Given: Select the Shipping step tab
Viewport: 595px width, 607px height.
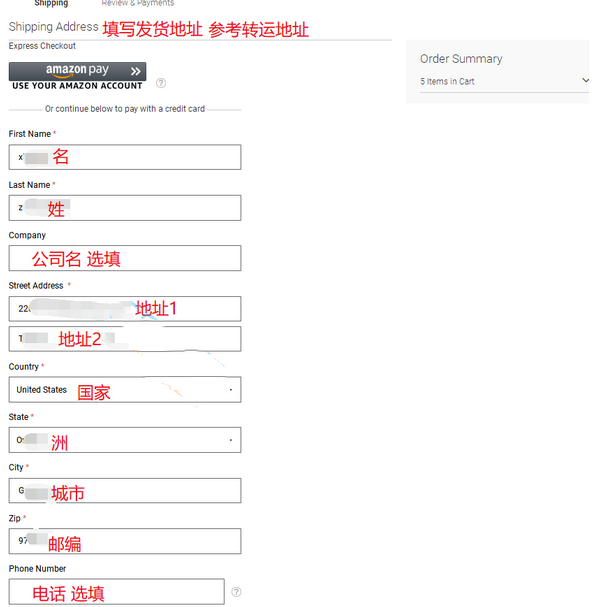Looking at the screenshot, I should [x=51, y=3].
